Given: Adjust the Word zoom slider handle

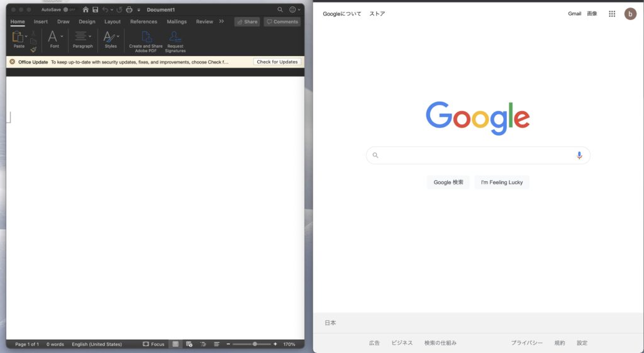Looking at the screenshot, I should coord(255,344).
